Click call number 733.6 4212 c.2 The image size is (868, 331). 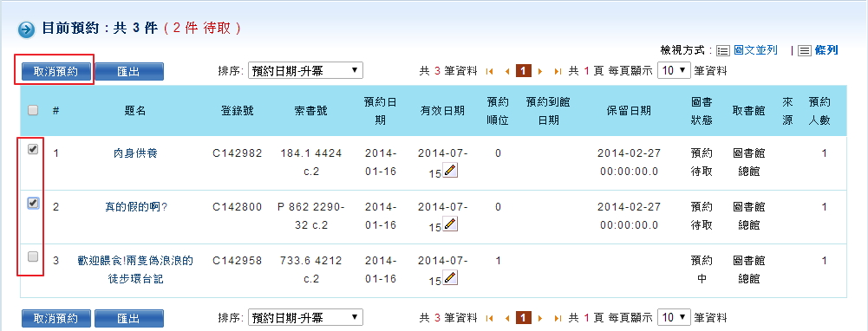311,269
